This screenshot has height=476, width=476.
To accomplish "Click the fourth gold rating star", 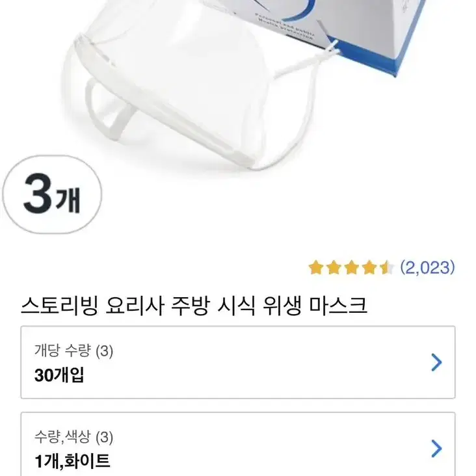I will (x=369, y=268).
